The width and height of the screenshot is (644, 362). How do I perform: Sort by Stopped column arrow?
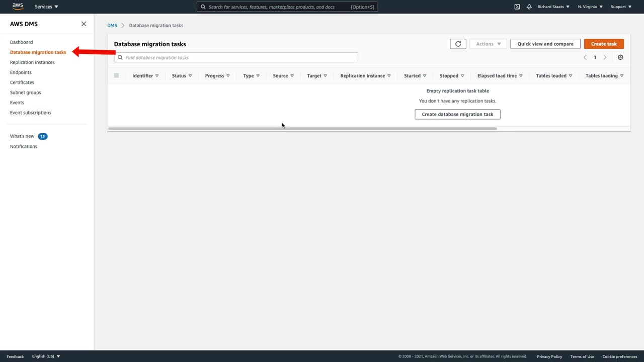coord(462,76)
